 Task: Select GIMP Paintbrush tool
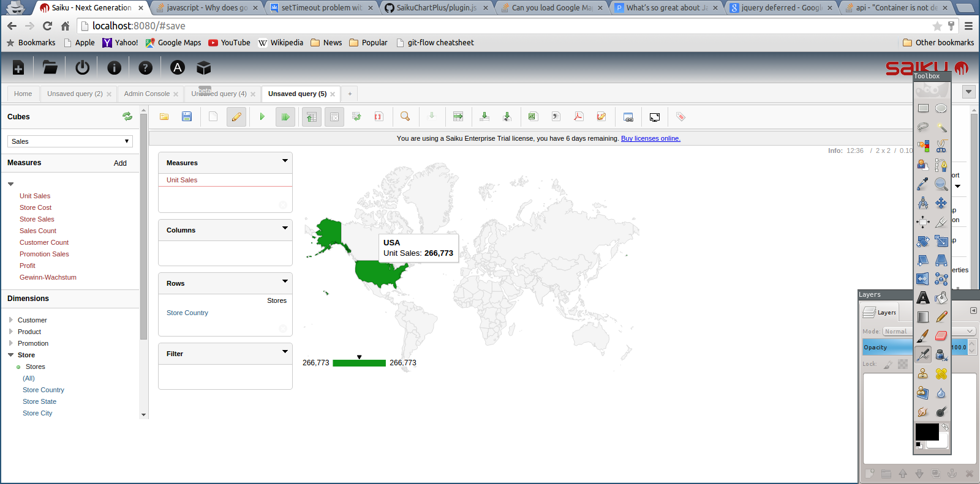click(x=923, y=336)
